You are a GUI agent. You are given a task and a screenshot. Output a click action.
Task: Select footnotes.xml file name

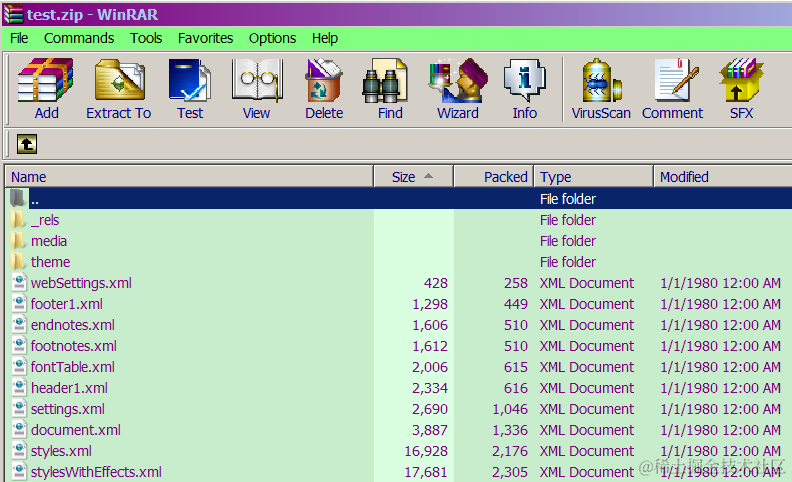pyautogui.click(x=74, y=346)
